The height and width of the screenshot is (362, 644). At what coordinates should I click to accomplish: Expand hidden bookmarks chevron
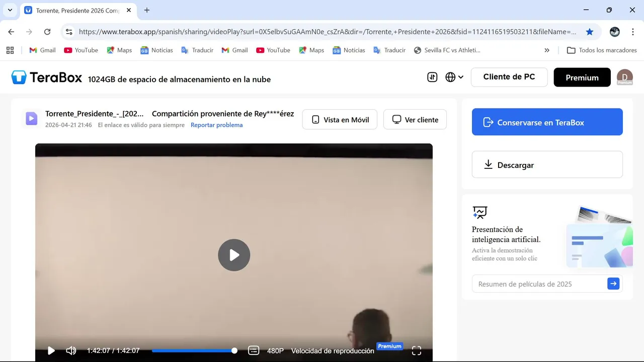(x=547, y=50)
